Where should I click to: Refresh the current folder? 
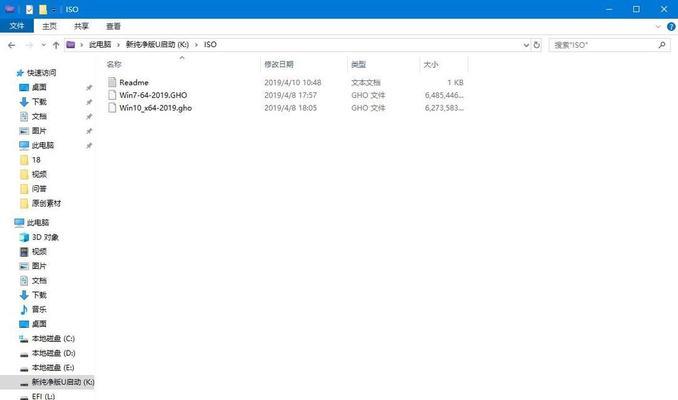(537, 45)
